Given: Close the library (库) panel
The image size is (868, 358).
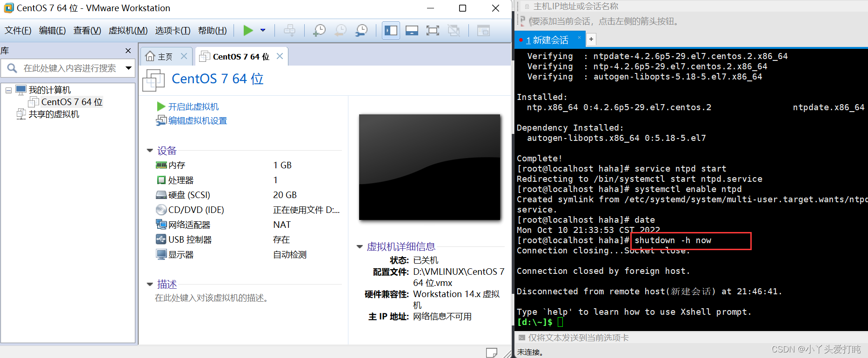Looking at the screenshot, I should 128,51.
